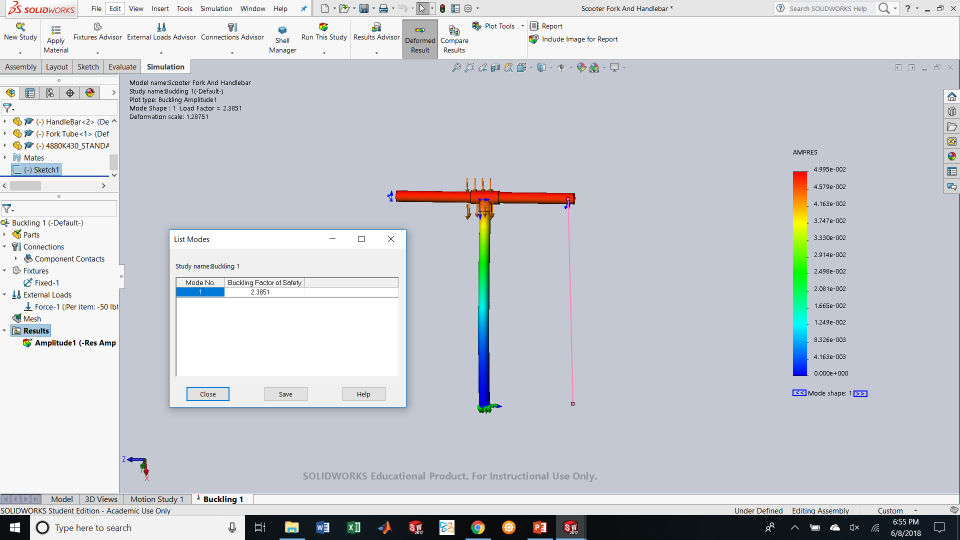
Task: Click the Shell Manager icon
Action: pos(282,30)
